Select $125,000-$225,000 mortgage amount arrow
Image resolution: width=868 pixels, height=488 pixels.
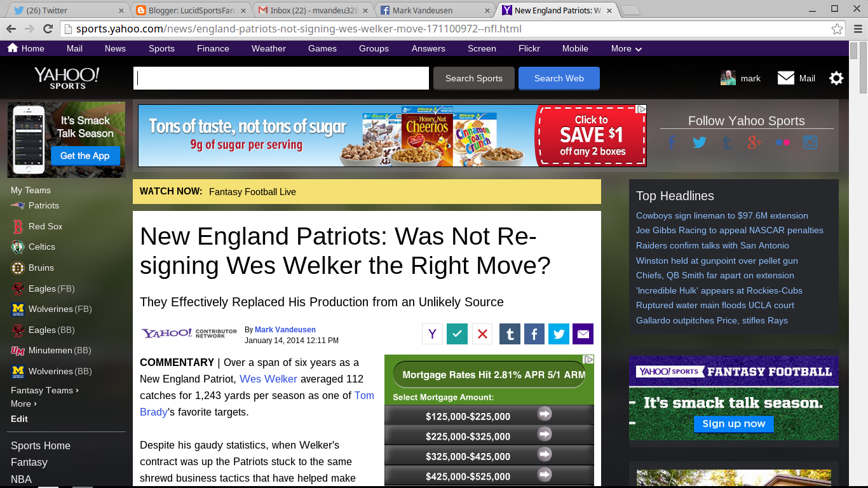pyautogui.click(x=545, y=414)
